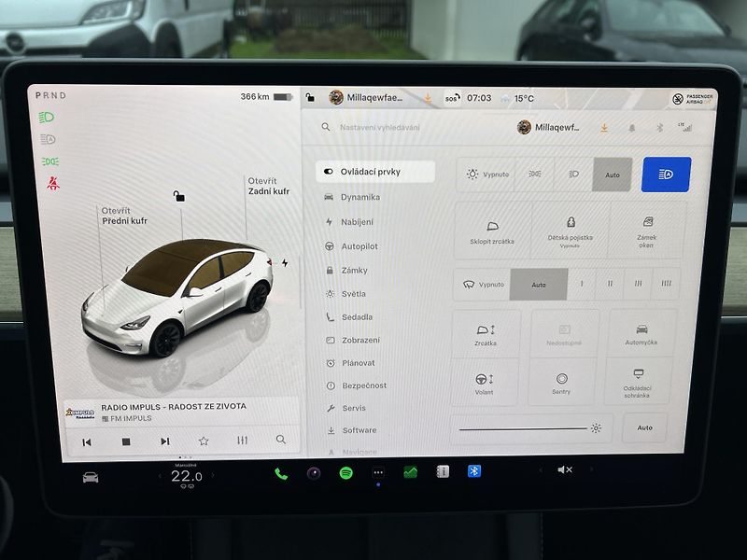Select parking lights option
This screenshot has width=747, height=560.
click(534, 175)
